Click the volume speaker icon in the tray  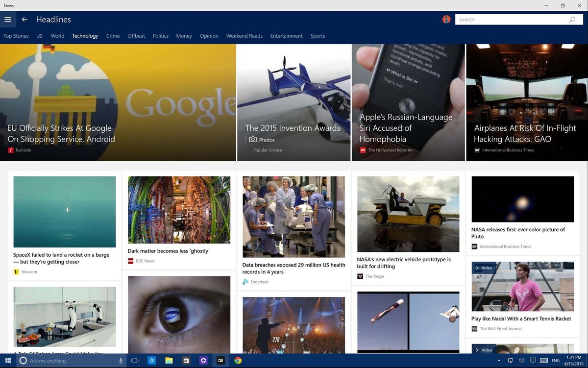point(522,360)
